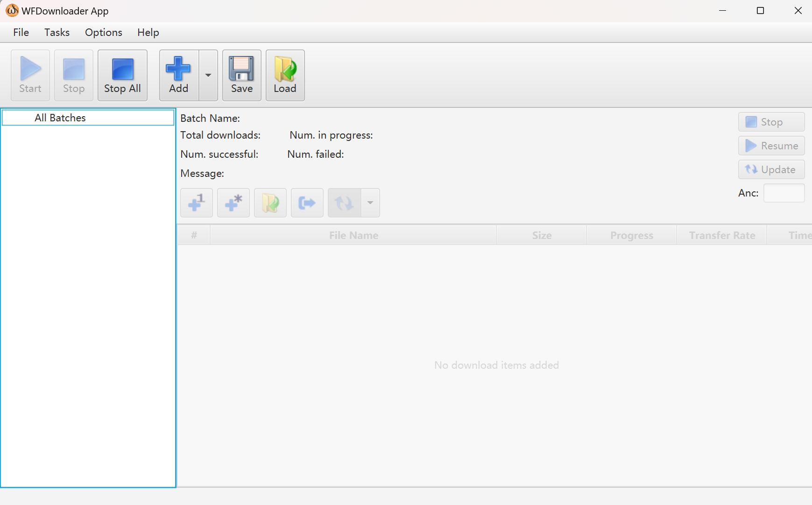
Task: Click the Load folder icon
Action: coord(285,75)
